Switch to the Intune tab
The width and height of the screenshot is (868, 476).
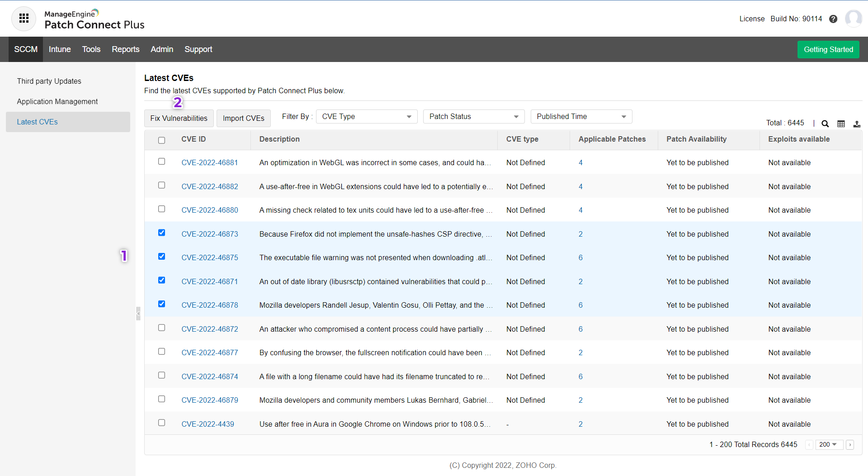tap(60, 49)
